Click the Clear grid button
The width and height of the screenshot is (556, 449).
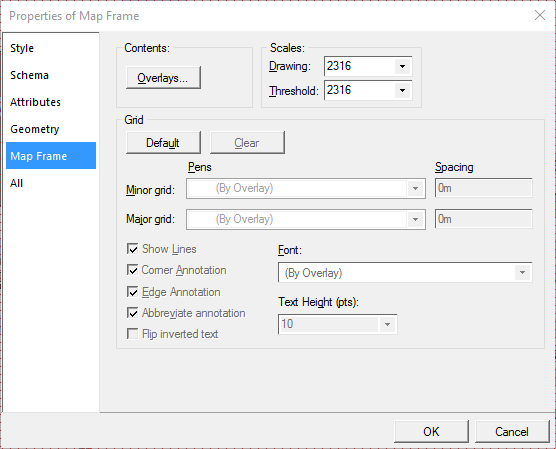point(247,143)
